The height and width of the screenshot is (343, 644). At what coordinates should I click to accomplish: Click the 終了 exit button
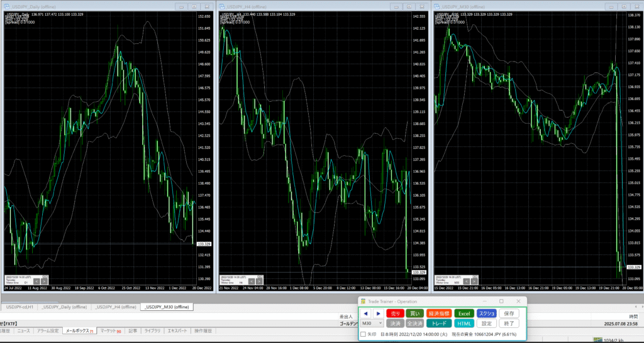click(509, 324)
